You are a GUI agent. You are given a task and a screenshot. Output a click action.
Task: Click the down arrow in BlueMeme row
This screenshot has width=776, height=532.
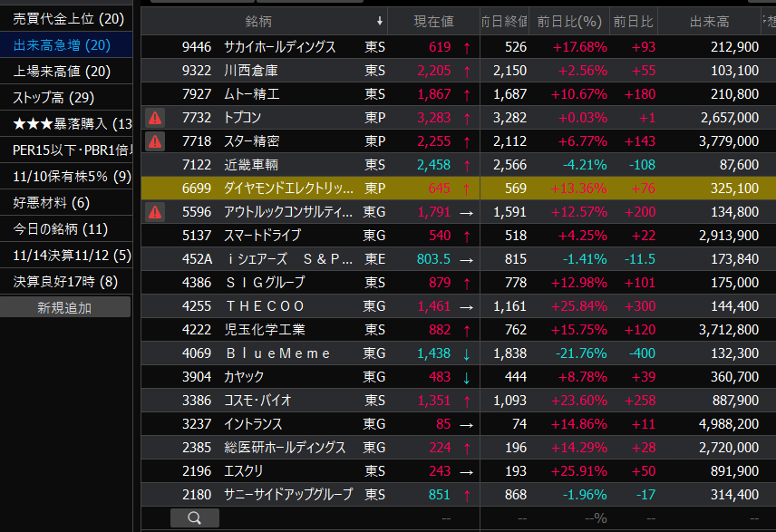click(x=466, y=353)
